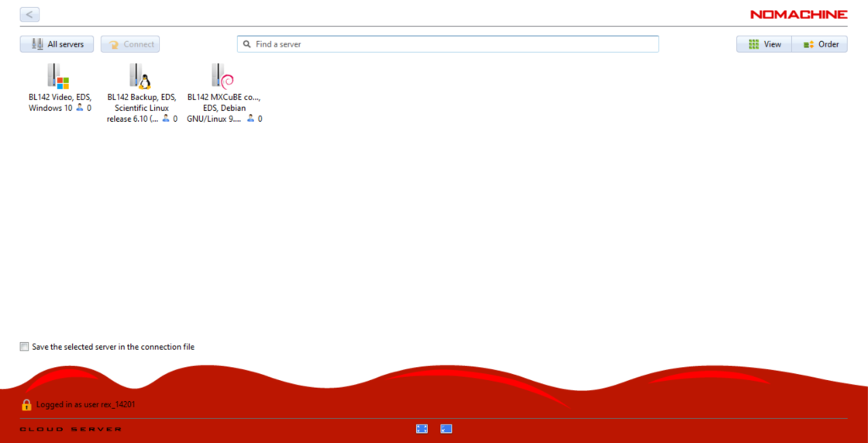Click "Logged in as user rex_14201" text

click(86, 405)
